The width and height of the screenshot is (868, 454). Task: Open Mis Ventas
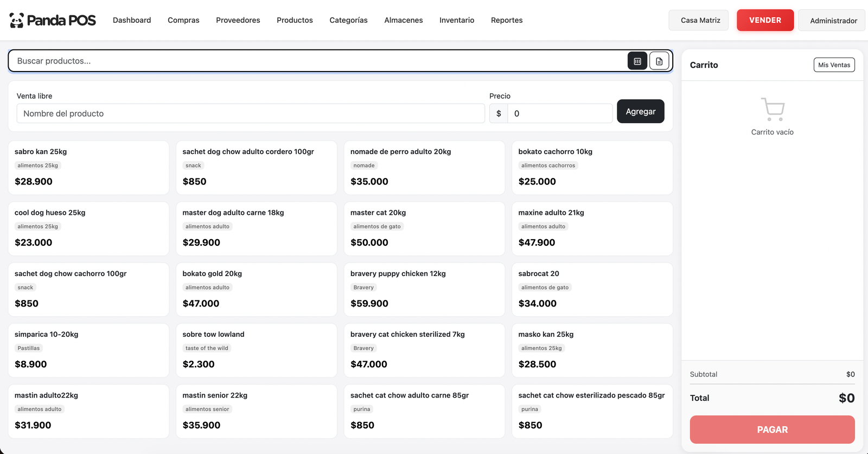834,65
